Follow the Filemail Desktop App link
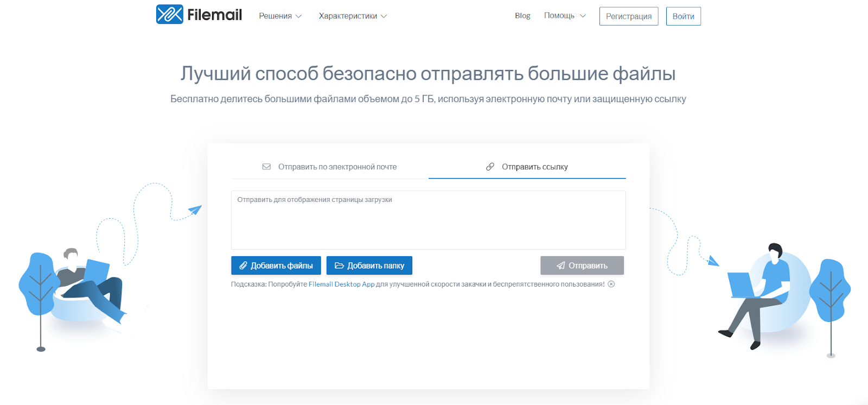Screen dimensions: 868x405 pyautogui.click(x=341, y=284)
